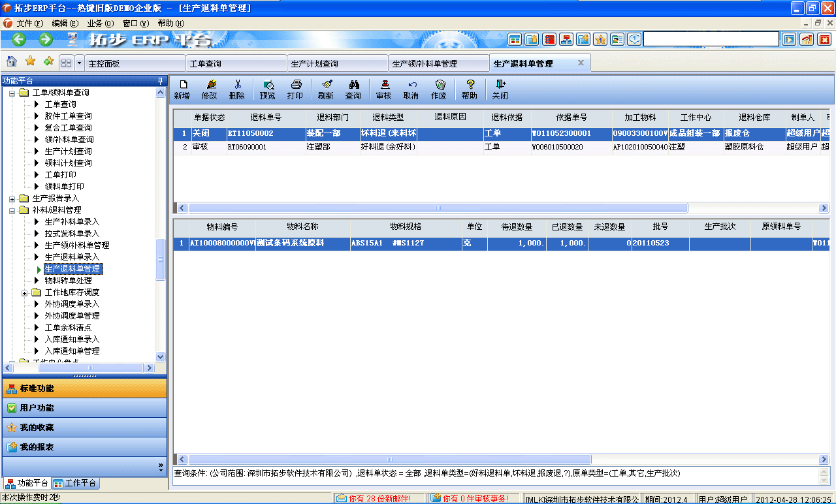Void the record with the 作废 icon

[x=439, y=89]
